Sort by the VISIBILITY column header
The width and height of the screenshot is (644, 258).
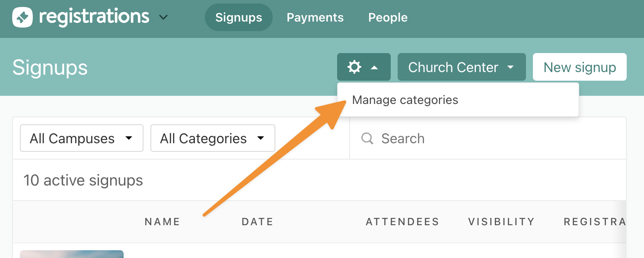[x=501, y=222]
